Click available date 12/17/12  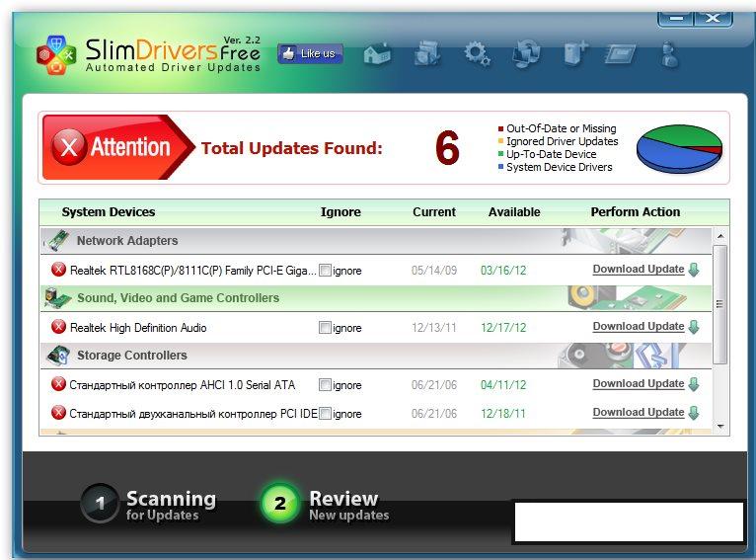click(503, 328)
